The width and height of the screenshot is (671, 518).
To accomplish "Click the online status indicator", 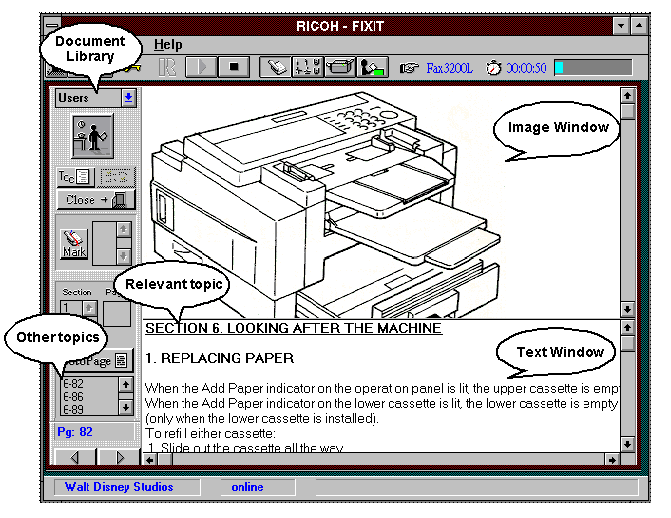I will click(x=258, y=487).
